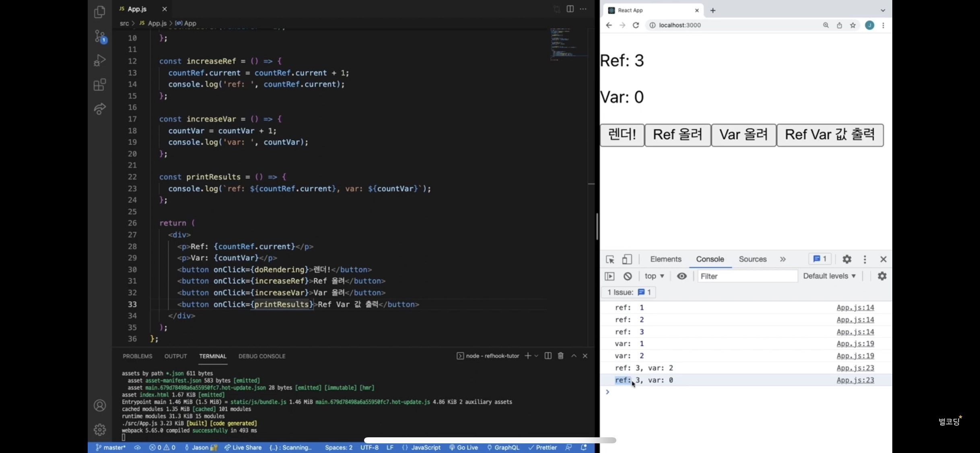Open Extensions view icon in activity bar
This screenshot has height=453, width=980.
(x=99, y=85)
